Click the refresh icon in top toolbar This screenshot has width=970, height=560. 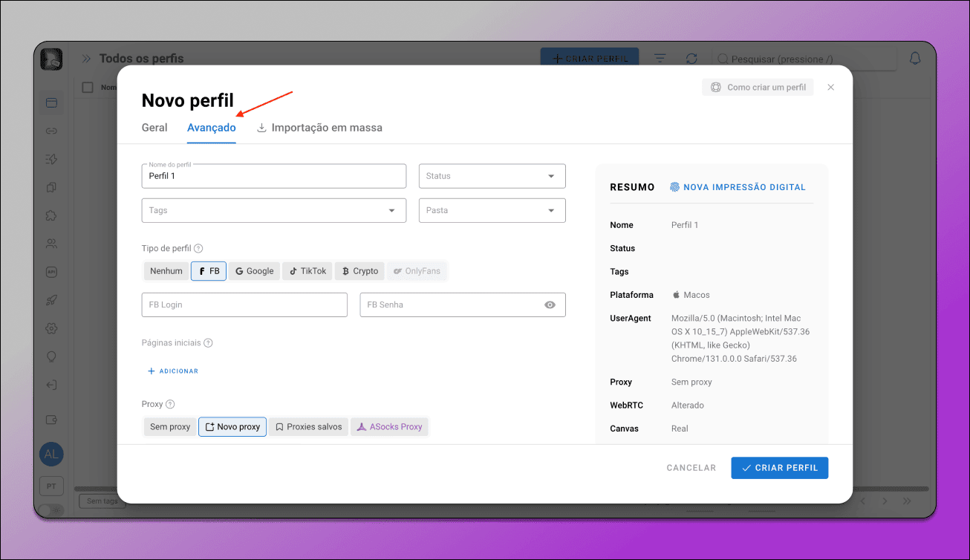coord(691,59)
